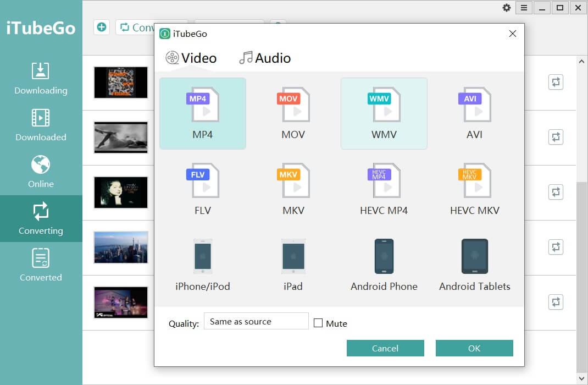Select the iPhone/iPod device preset
The height and width of the screenshot is (385, 588).
coord(202,265)
